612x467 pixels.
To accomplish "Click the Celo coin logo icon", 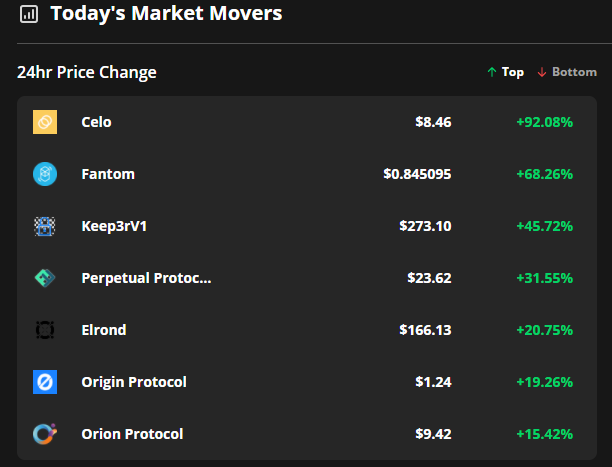I will coord(45,122).
